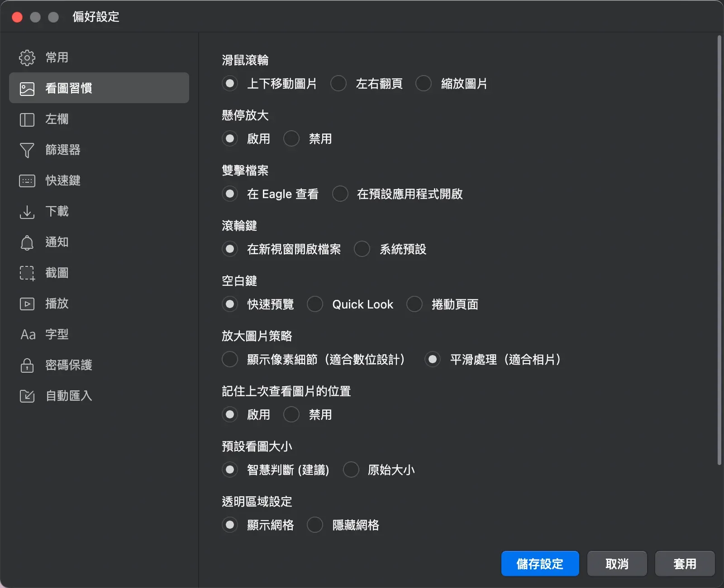Open the 篩選器 funnel icon
Image resolution: width=724 pixels, height=588 pixels.
click(27, 150)
